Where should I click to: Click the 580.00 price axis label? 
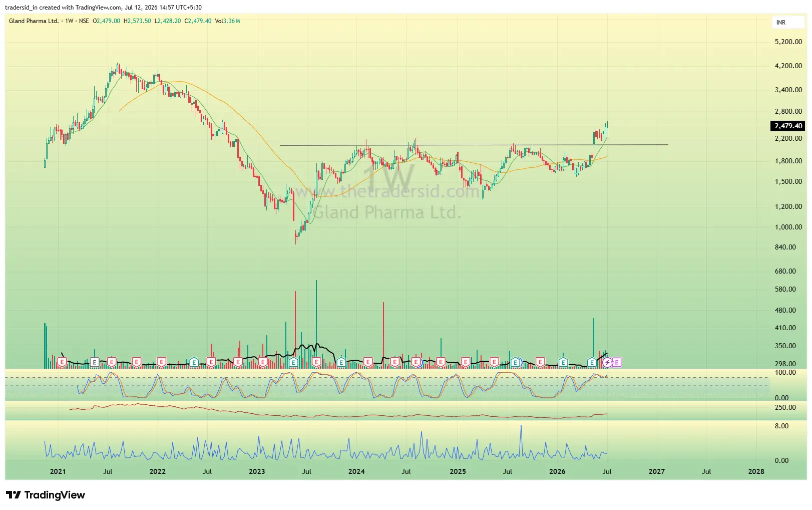point(785,289)
